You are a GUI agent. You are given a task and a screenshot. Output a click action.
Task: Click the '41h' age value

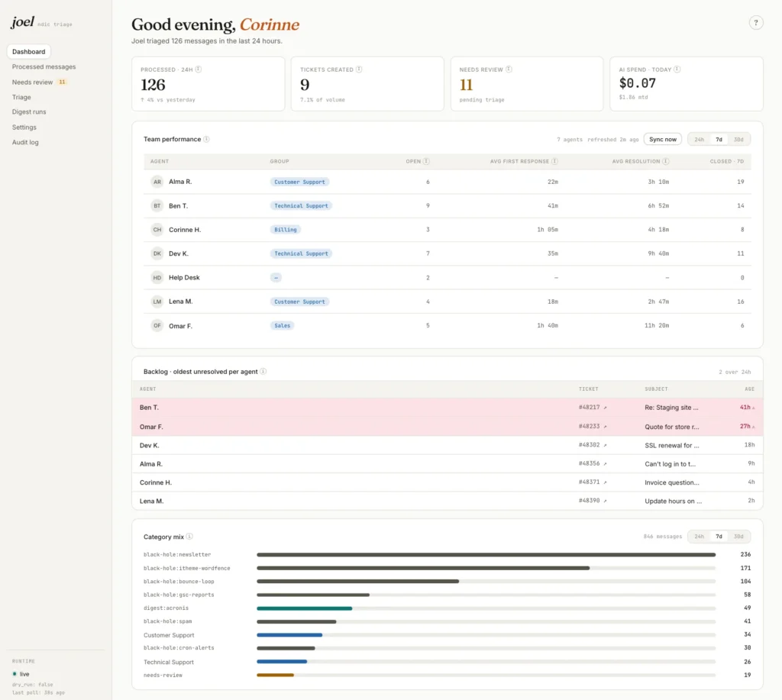[x=745, y=408]
